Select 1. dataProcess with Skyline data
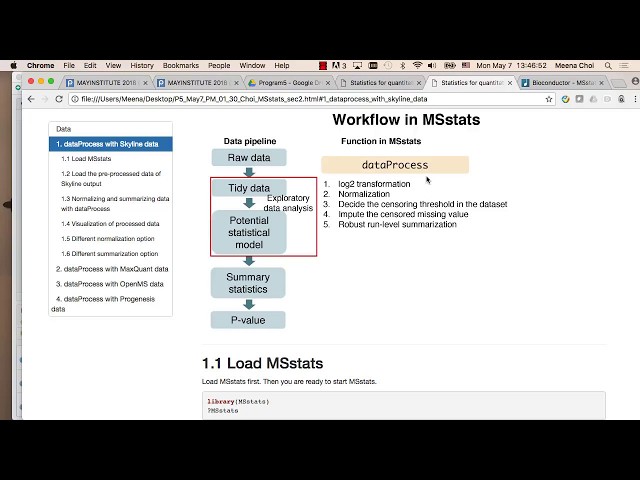The image size is (640, 480). pos(111,144)
